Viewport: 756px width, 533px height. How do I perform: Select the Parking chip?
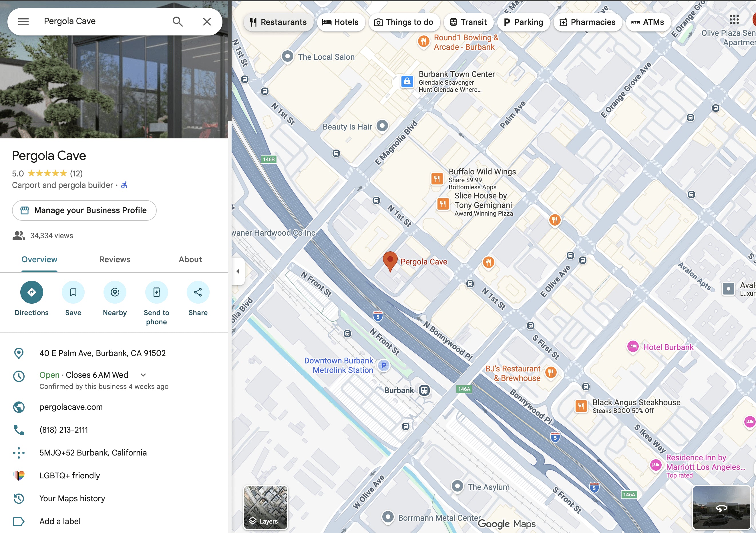pos(523,22)
